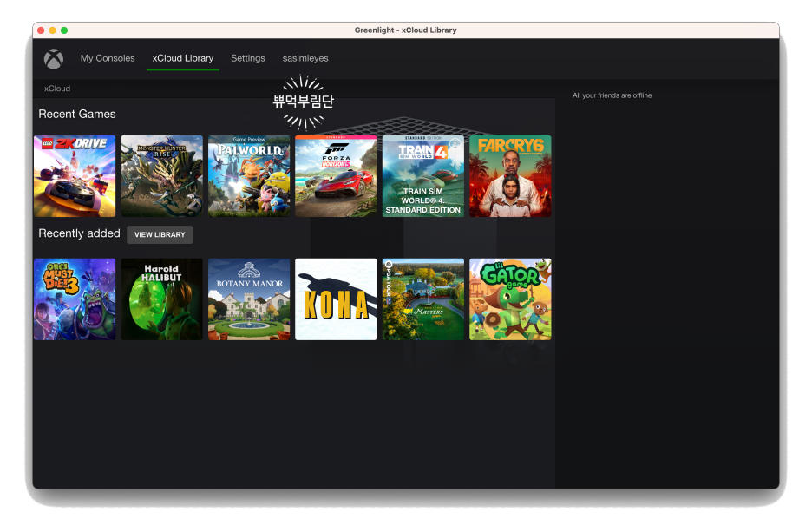Open the Botany Manor game tile
Image resolution: width=812 pixels, height=532 pixels.
click(x=249, y=299)
